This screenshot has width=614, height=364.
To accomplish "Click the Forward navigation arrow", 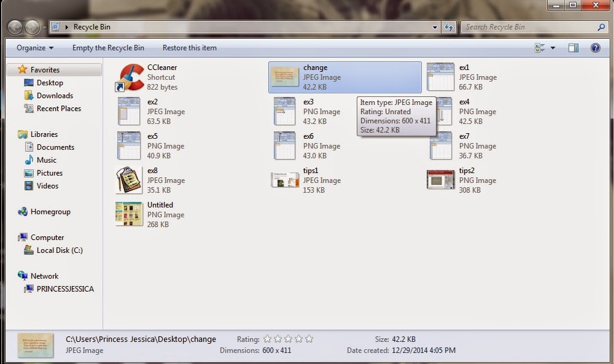I will 32,27.
